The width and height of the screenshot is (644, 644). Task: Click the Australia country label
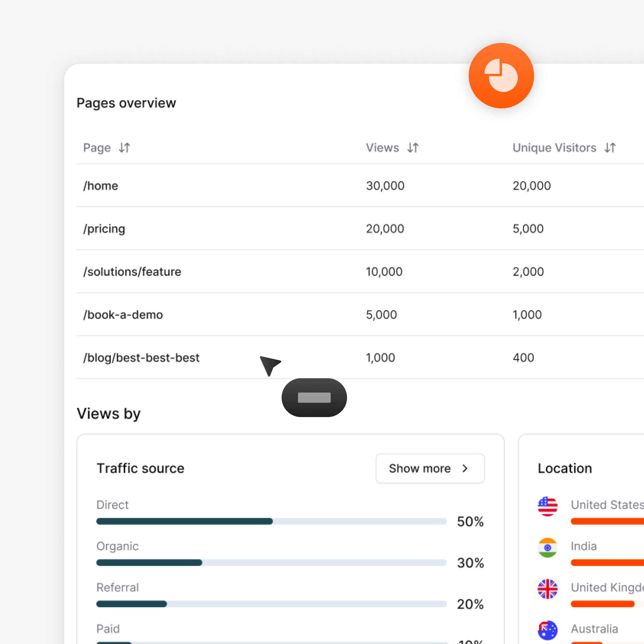tap(594, 629)
